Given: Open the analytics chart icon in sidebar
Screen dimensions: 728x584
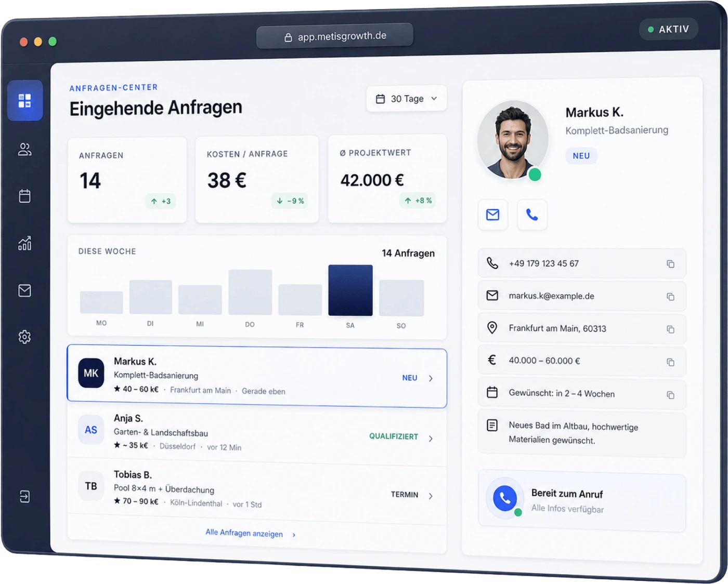Looking at the screenshot, I should 24,243.
